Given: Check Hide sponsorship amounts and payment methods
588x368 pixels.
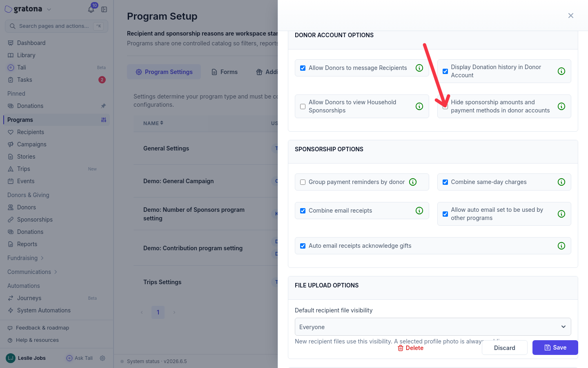Looking at the screenshot, I should [x=445, y=106].
